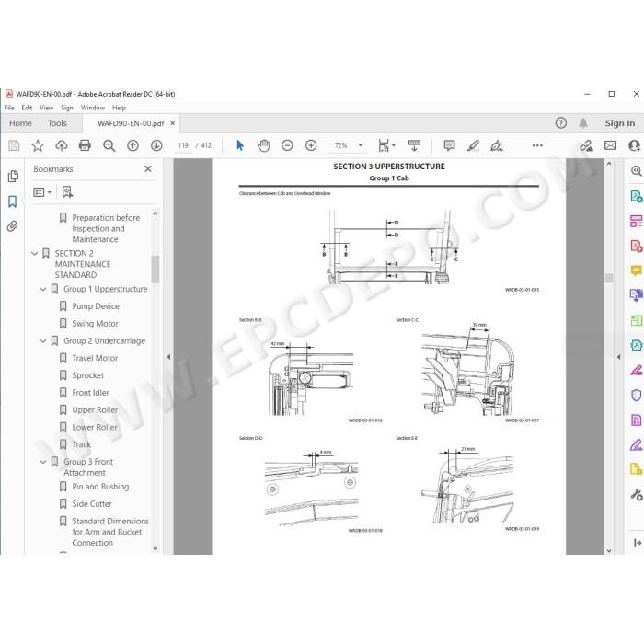The width and height of the screenshot is (644, 644).
Task: Go to the next page arrow
Action: pos(156,145)
